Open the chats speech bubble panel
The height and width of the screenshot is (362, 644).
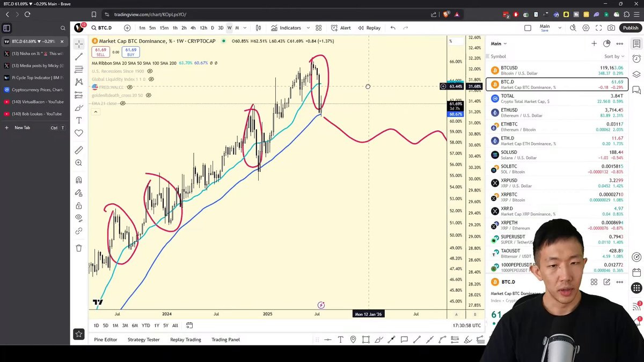pos(636,91)
